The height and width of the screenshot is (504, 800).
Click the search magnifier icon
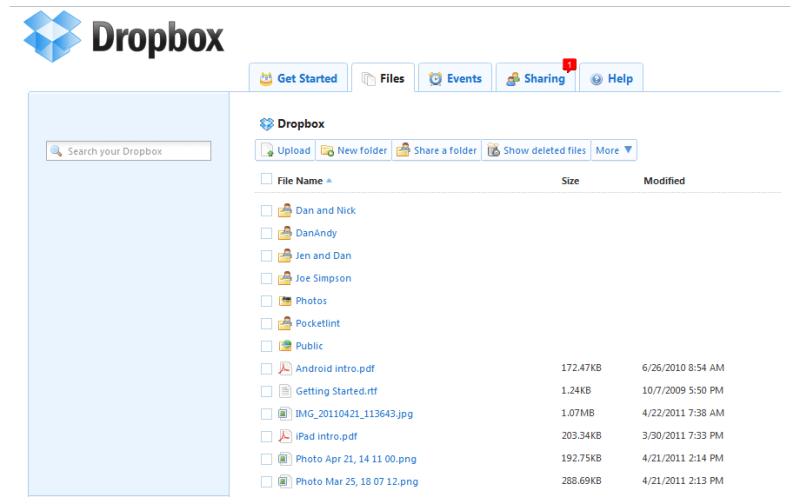click(x=56, y=150)
